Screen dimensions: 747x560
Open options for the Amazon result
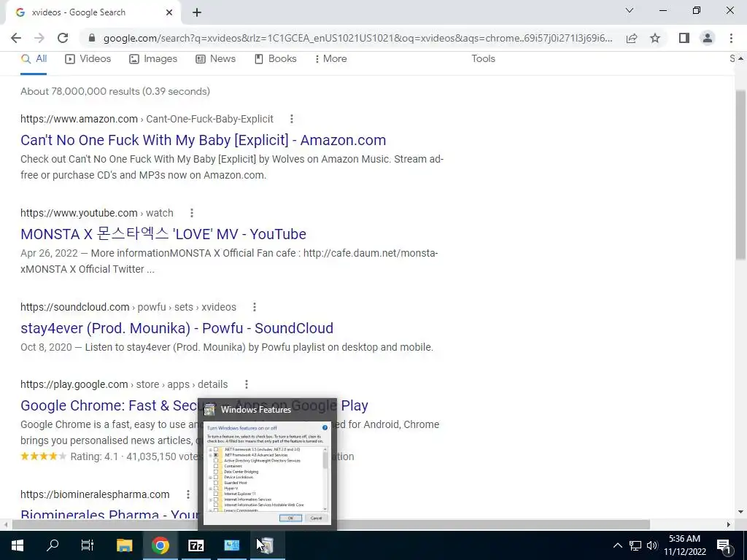coord(292,119)
